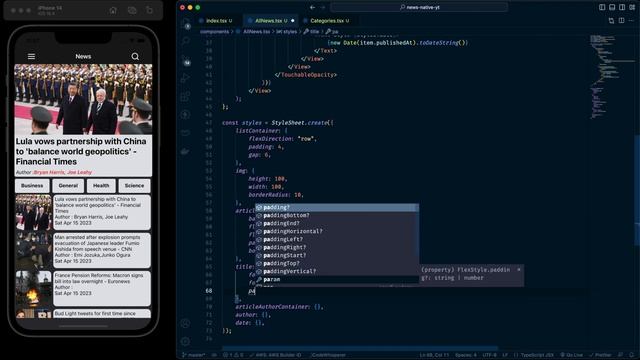The width and height of the screenshot is (640, 360).
Task: Open Source Control view in activity bar
Action: [186, 61]
